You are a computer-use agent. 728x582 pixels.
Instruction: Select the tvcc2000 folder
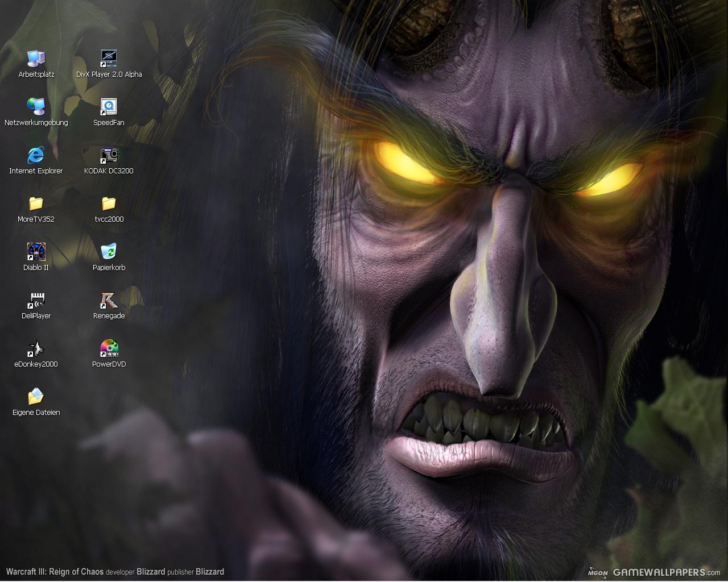(x=109, y=203)
